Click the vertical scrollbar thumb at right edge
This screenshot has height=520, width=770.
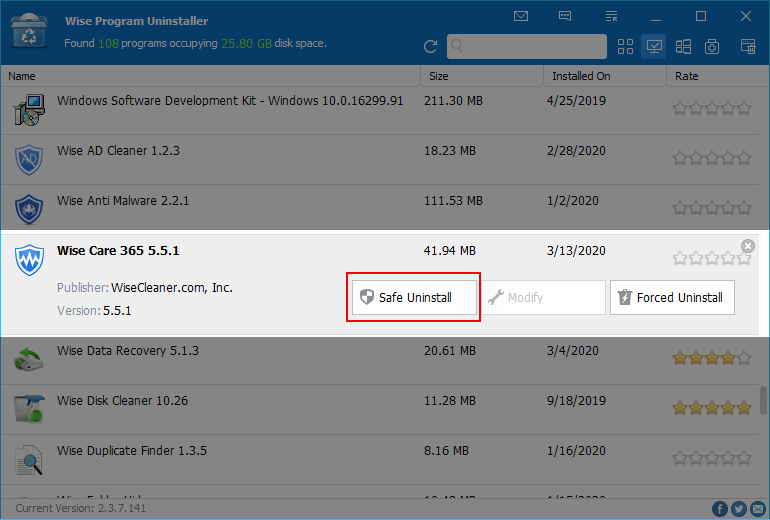click(x=764, y=400)
